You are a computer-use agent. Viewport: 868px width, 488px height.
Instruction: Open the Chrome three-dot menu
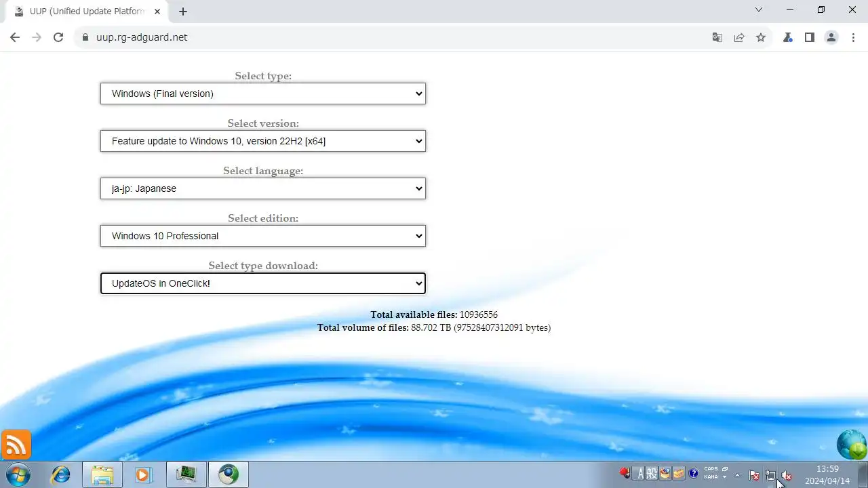click(x=853, y=37)
